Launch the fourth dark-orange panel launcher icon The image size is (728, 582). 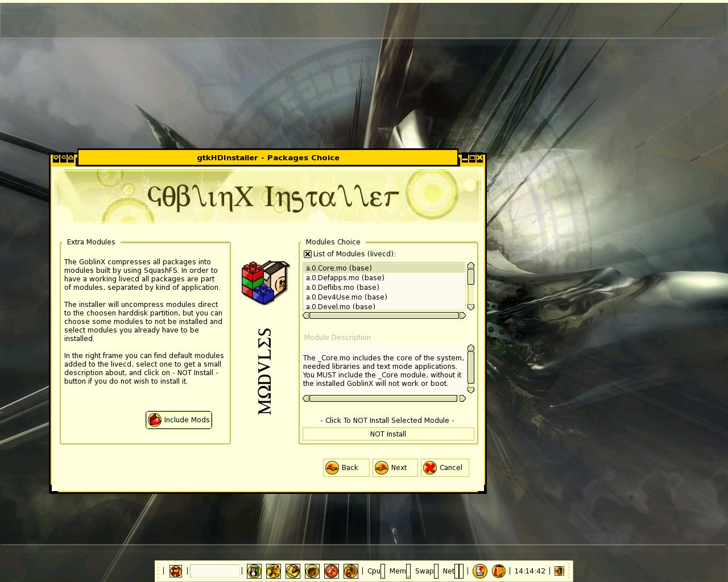coord(312,571)
